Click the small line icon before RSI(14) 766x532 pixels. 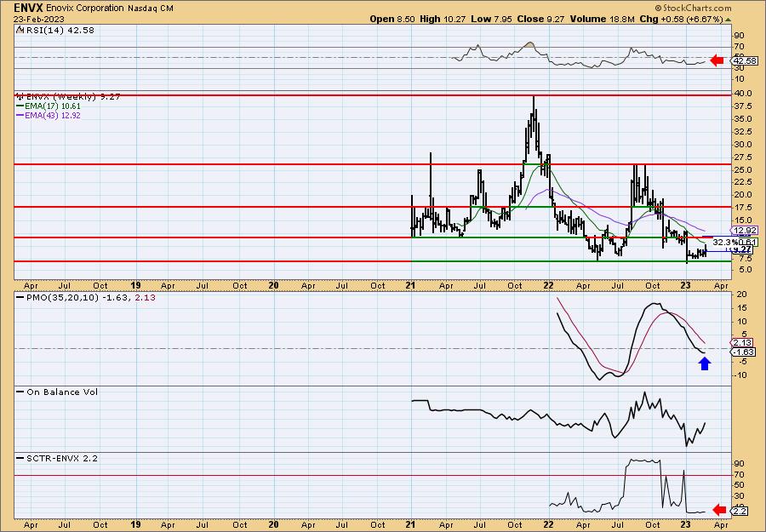(20, 30)
